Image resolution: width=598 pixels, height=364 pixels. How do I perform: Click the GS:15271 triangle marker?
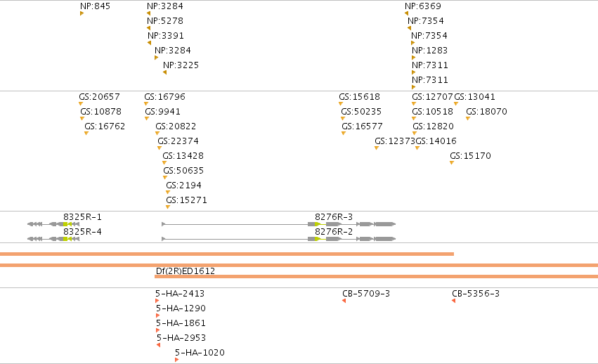coord(168,207)
